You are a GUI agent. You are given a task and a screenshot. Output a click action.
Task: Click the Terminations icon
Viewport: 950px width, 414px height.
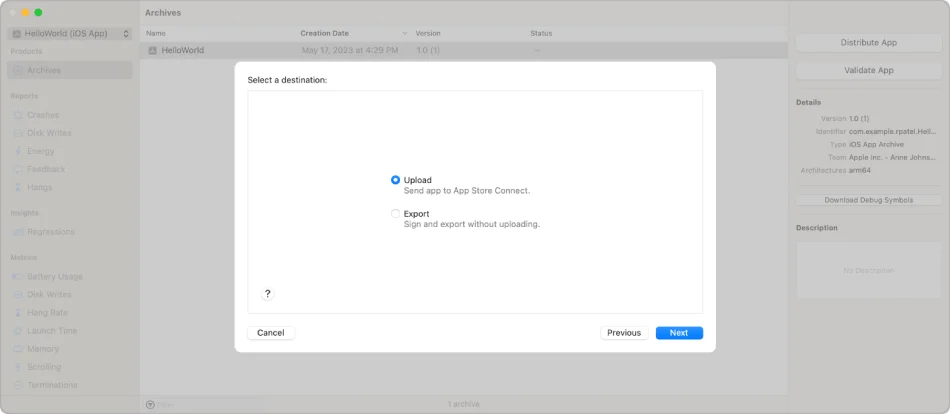pyautogui.click(x=18, y=385)
